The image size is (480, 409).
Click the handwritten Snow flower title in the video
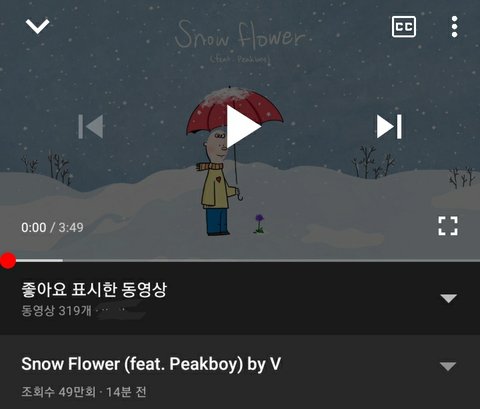[240, 35]
